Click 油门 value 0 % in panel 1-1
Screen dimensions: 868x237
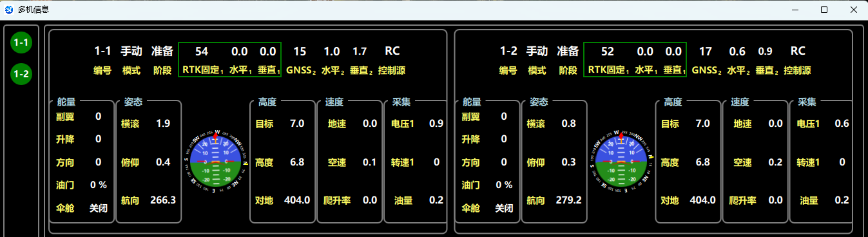pyautogui.click(x=99, y=185)
